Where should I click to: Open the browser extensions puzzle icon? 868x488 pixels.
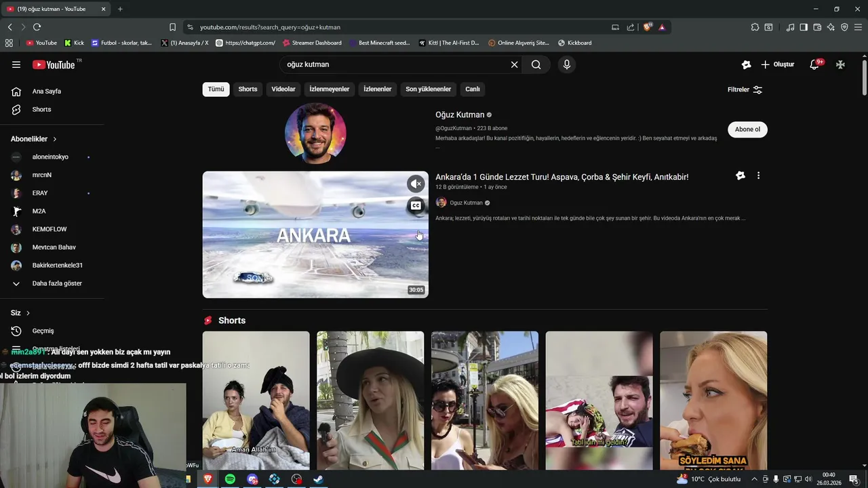(x=755, y=27)
